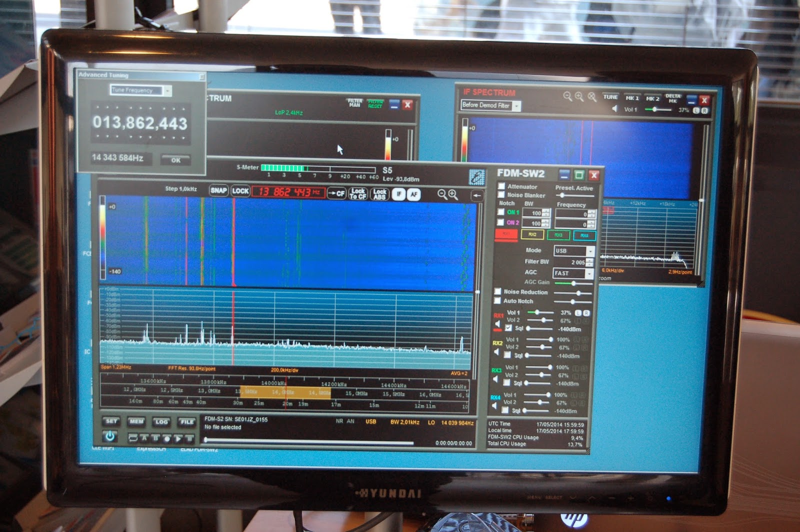Click the stop button in playback controls
The image size is (800, 532).
(189, 439)
